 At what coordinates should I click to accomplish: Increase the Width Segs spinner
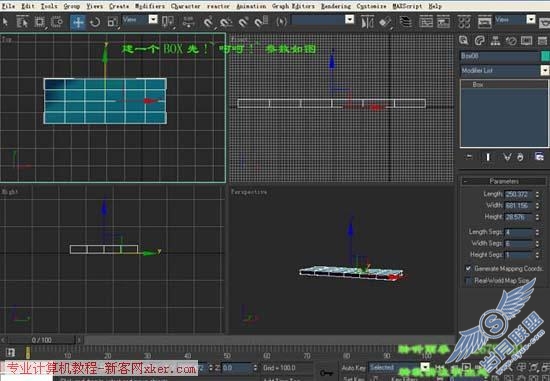click(x=537, y=241)
